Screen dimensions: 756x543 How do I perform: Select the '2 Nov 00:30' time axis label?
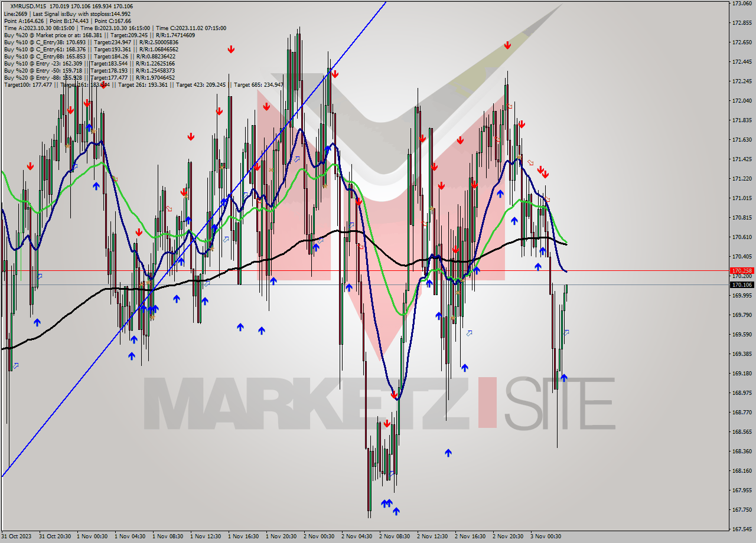pyautogui.click(x=319, y=537)
